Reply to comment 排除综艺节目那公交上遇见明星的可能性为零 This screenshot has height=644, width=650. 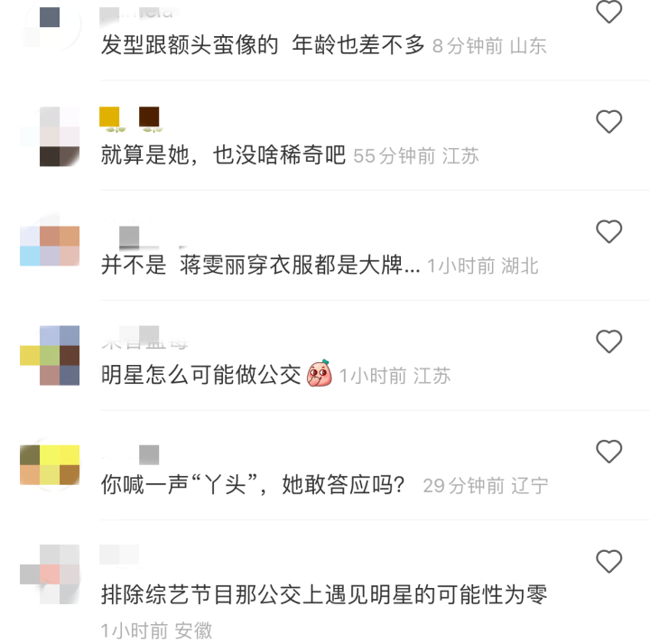tap(324, 594)
